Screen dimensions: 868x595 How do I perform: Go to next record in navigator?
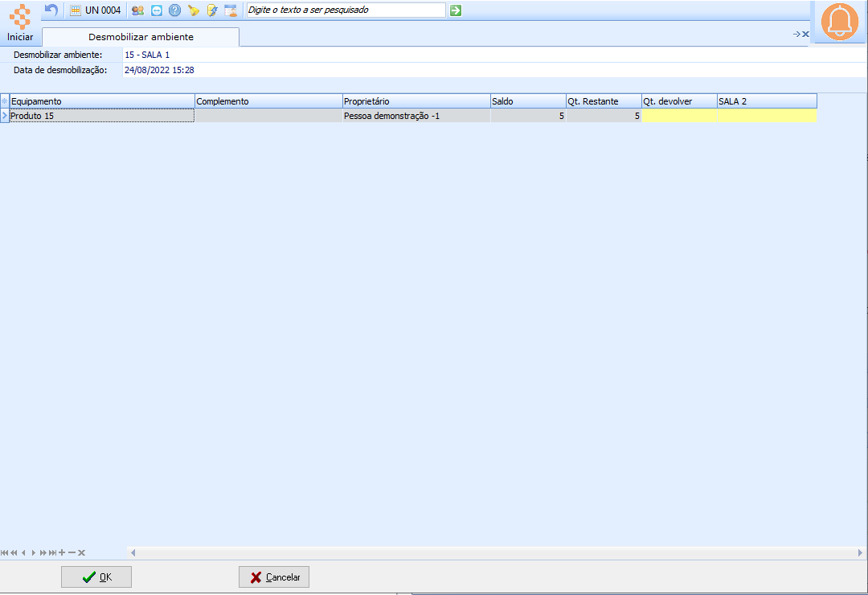33,553
